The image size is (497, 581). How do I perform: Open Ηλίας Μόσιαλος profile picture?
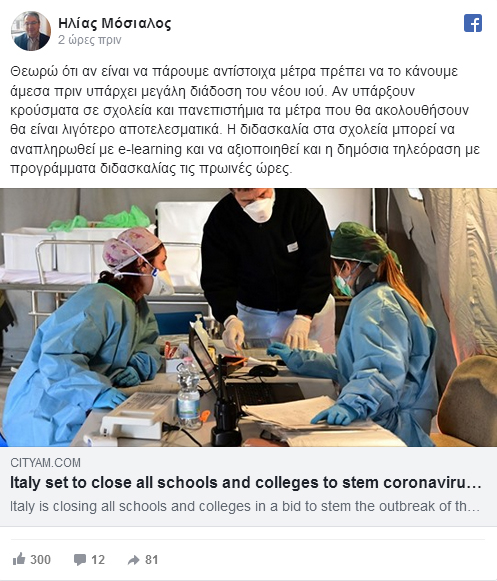31,31
